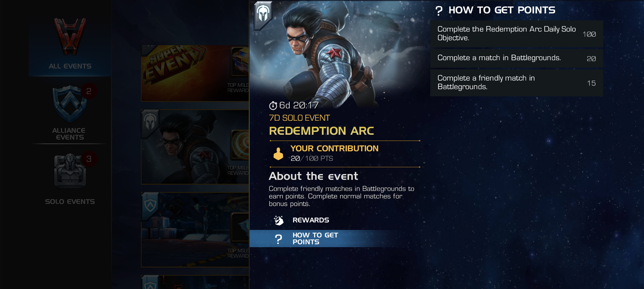Select the alliance shield event card
The height and width of the screenshot is (289, 644).
tap(195, 230)
